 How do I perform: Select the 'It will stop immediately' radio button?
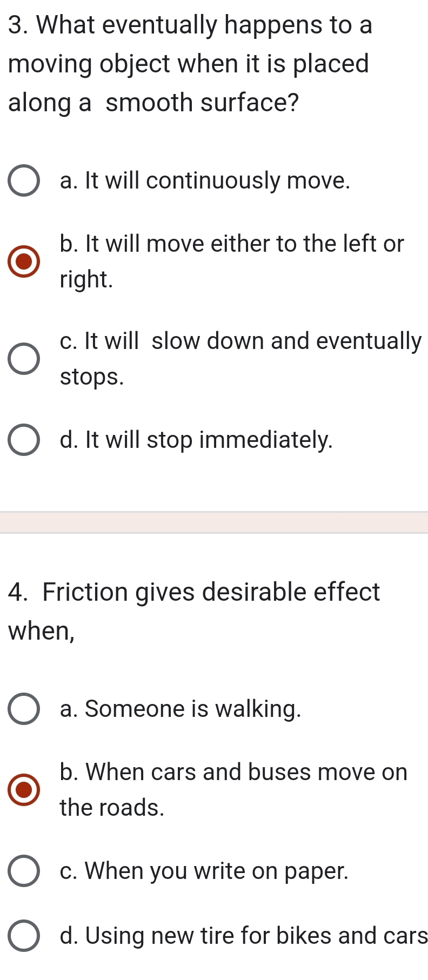pyautogui.click(x=24, y=440)
